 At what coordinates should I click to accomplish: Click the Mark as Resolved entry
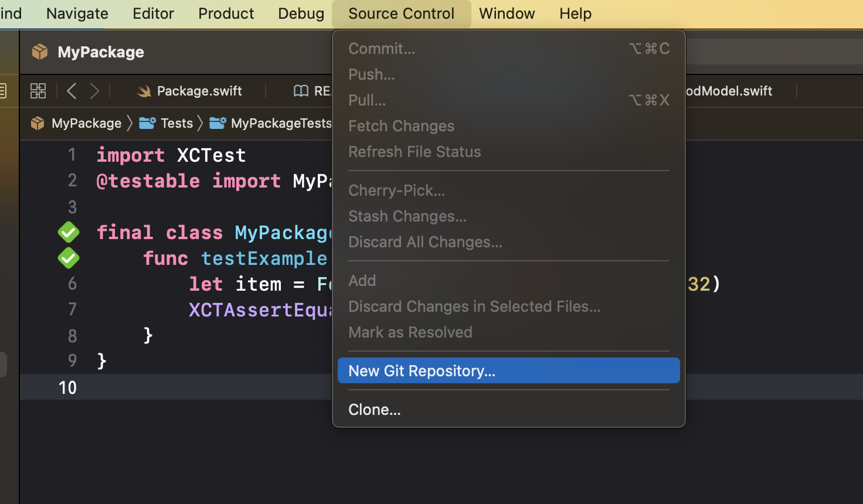point(509,332)
